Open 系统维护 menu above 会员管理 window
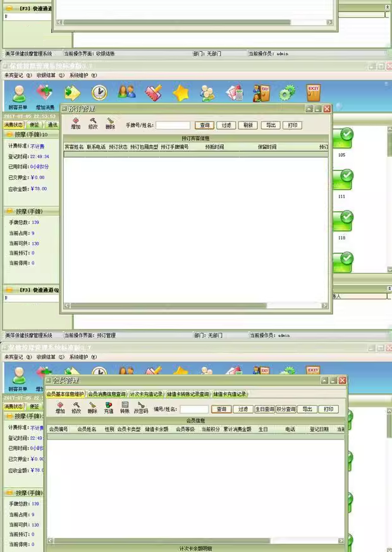Screen dimensions: 392x552 point(83,357)
